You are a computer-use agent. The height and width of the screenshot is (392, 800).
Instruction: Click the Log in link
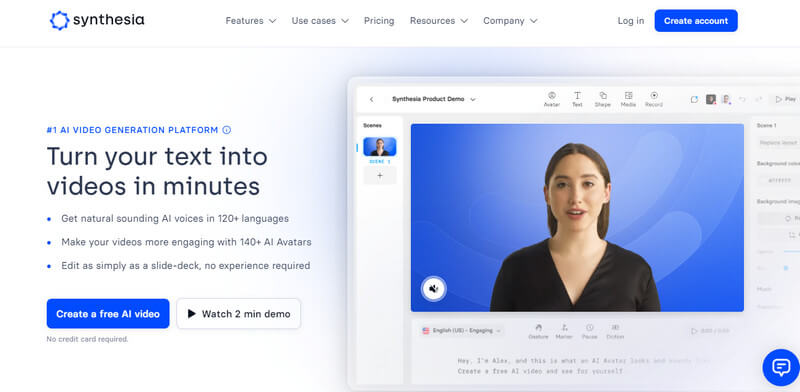pos(631,21)
